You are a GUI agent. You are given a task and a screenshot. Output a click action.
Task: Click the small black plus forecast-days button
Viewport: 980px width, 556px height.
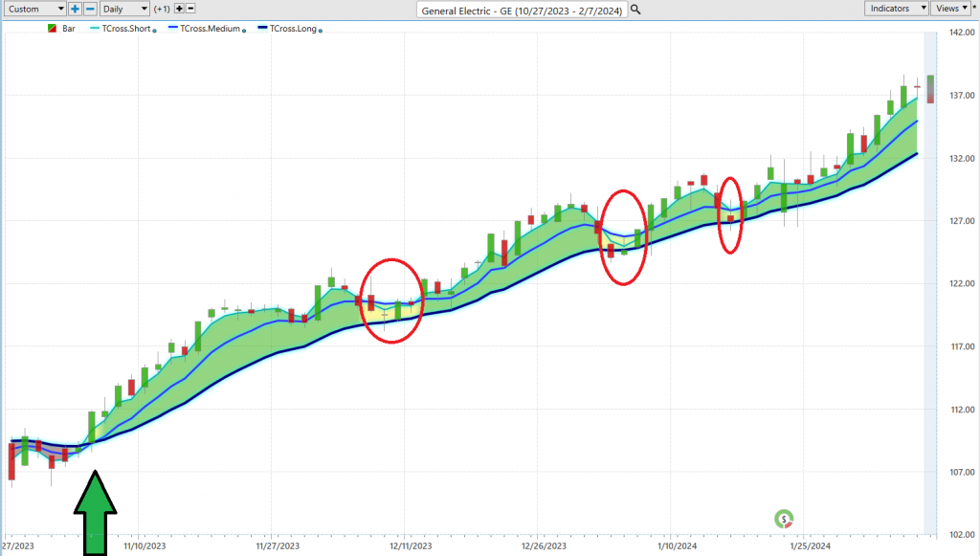[179, 9]
